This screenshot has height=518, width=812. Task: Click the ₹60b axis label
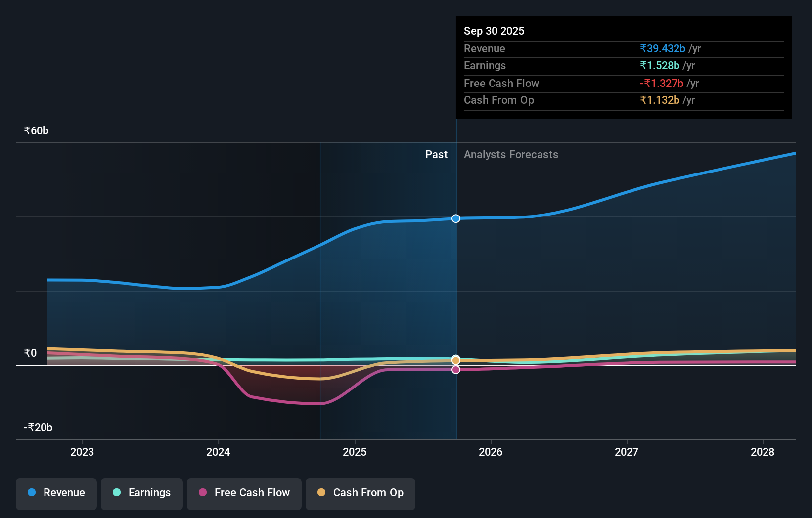(x=35, y=130)
